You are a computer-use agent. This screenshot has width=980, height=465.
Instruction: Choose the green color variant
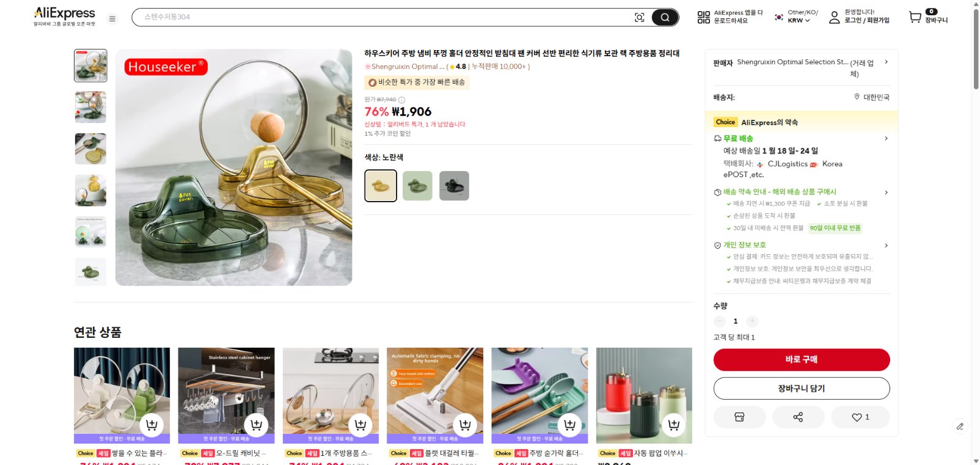click(417, 186)
